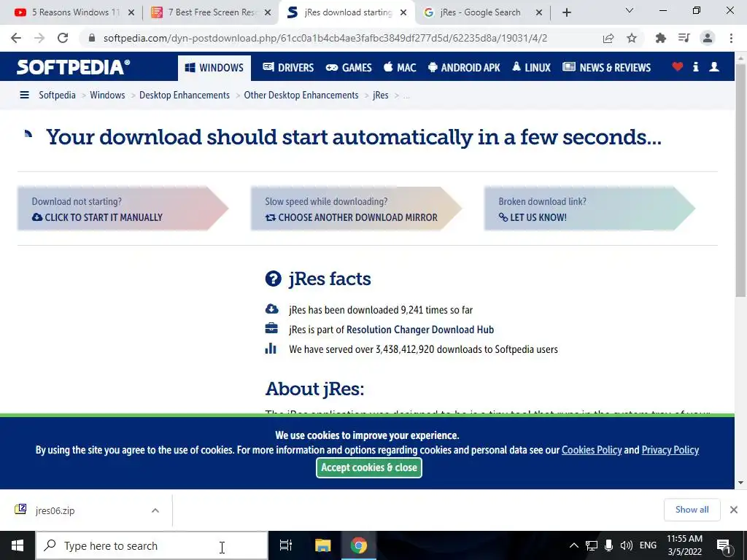The width and height of the screenshot is (747, 560).
Task: Go to jRes breadcrumb link
Action: point(380,96)
